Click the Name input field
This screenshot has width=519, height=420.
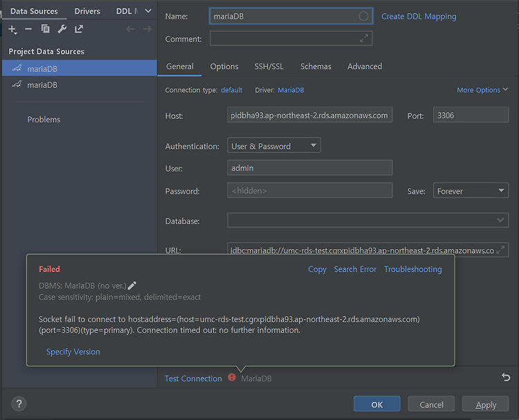click(x=291, y=16)
